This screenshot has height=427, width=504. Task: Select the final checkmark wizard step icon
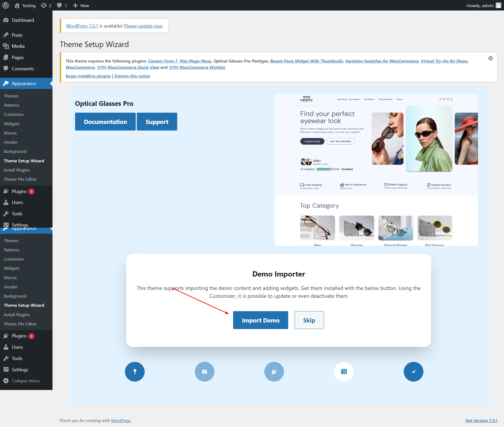click(x=413, y=372)
